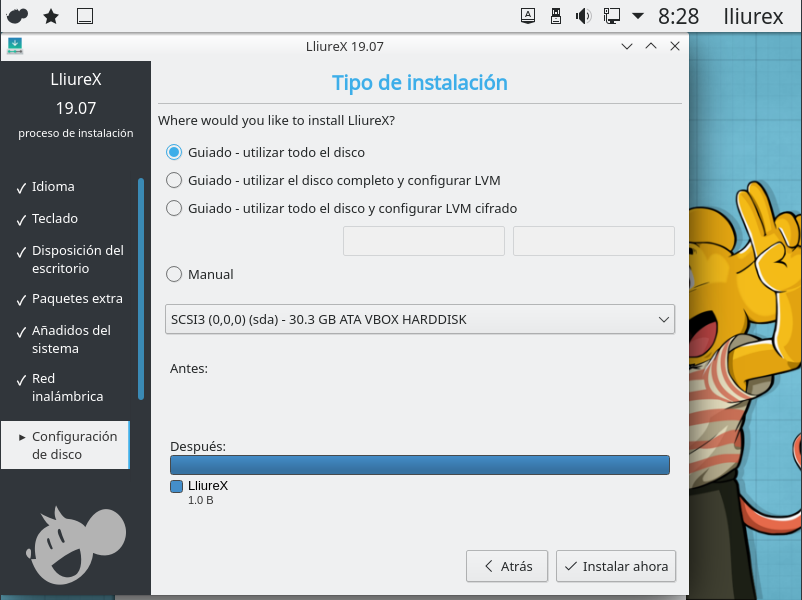
Task: Expand the hidden system tray icons arrow
Action: (638, 16)
